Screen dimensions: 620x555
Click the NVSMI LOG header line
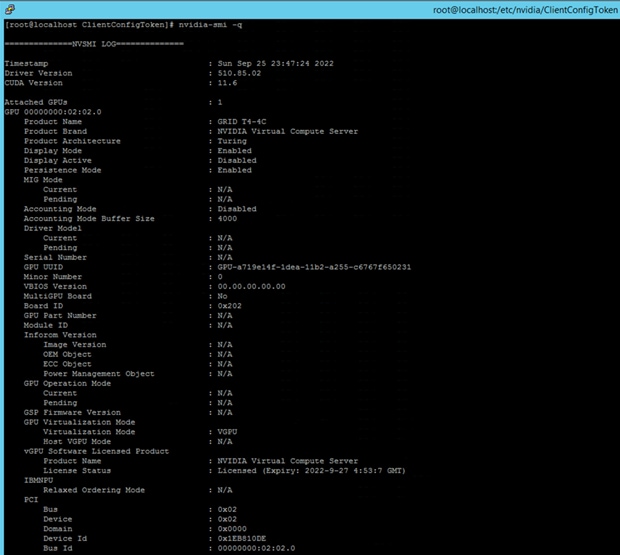[x=94, y=44]
